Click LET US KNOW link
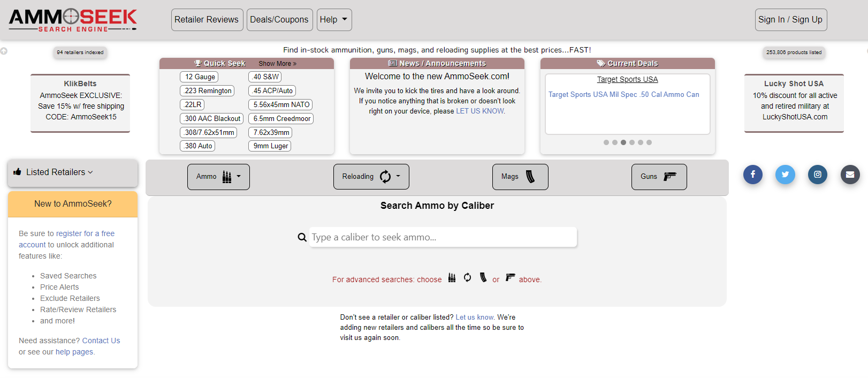The width and height of the screenshot is (868, 378). coord(479,111)
